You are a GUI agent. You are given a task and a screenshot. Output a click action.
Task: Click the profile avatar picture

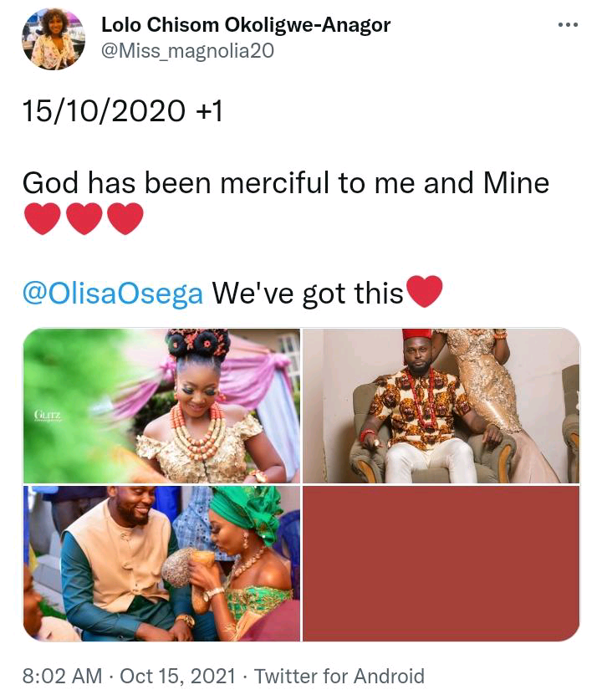click(54, 39)
